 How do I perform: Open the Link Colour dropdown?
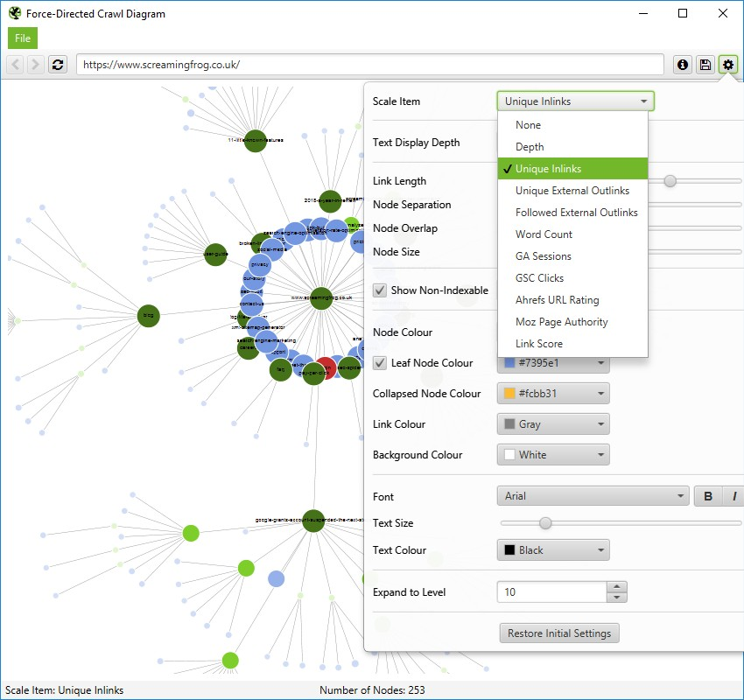pyautogui.click(x=552, y=423)
